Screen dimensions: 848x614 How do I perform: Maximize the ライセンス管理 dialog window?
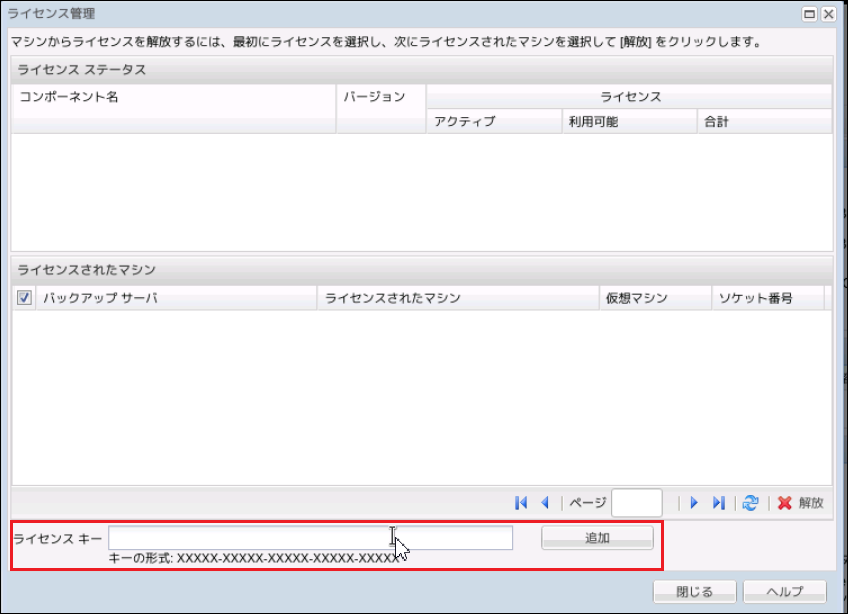point(811,13)
